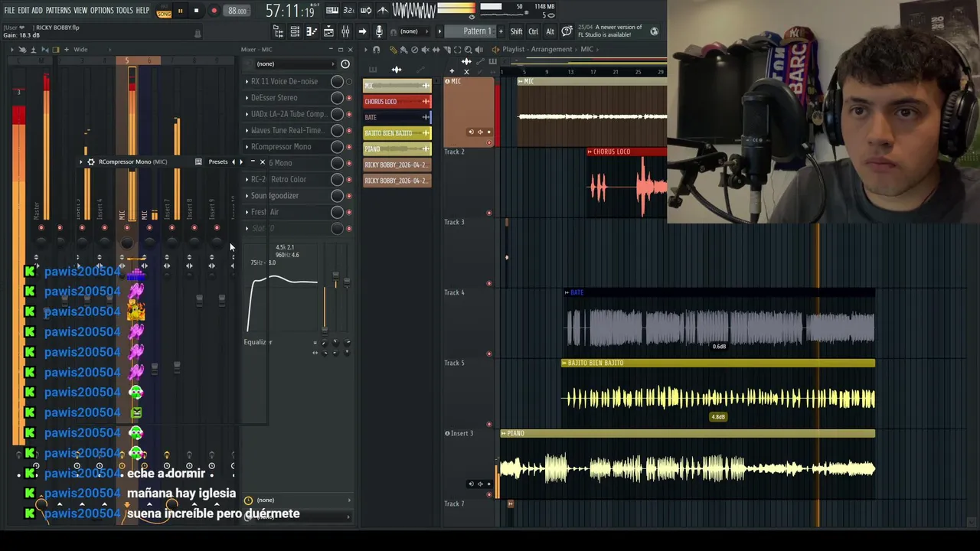Image resolution: width=980 pixels, height=551 pixels.
Task: Open the VIEW menu
Action: [x=80, y=10]
